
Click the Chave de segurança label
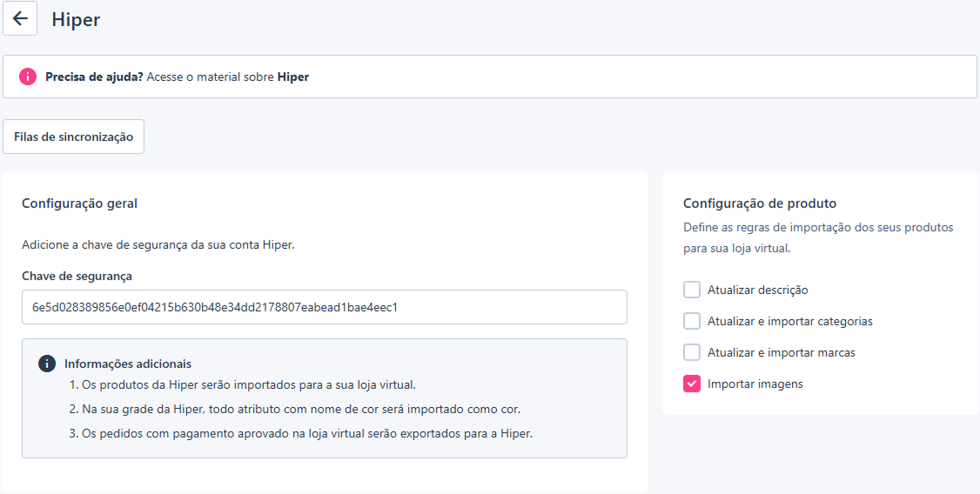coord(77,276)
